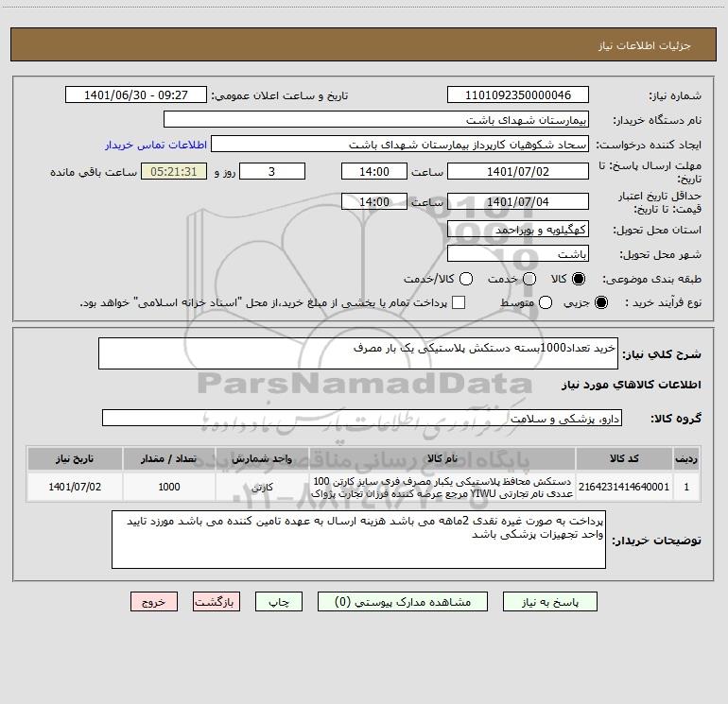
Task: Open the اطلاعات تماس خریدار link
Action: [156, 145]
